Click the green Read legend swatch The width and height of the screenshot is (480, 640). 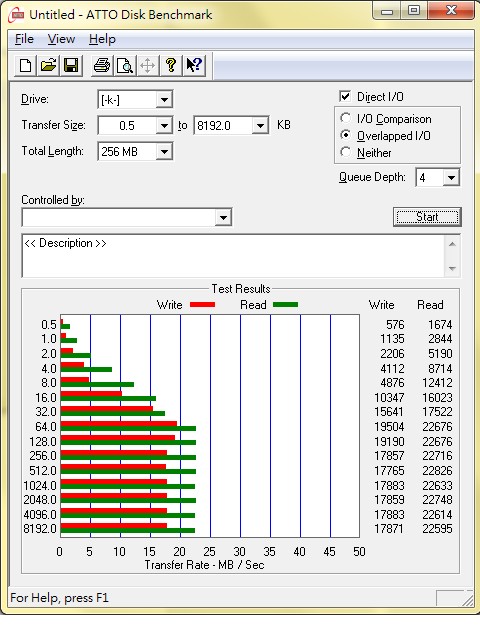[x=285, y=305]
